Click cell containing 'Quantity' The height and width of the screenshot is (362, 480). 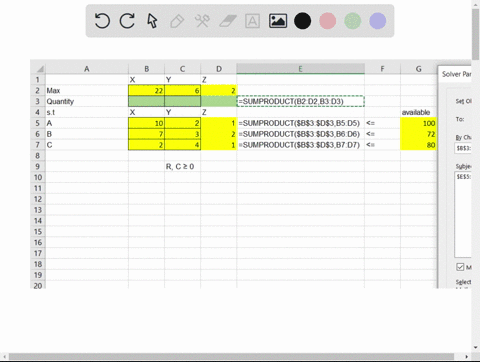click(87, 101)
